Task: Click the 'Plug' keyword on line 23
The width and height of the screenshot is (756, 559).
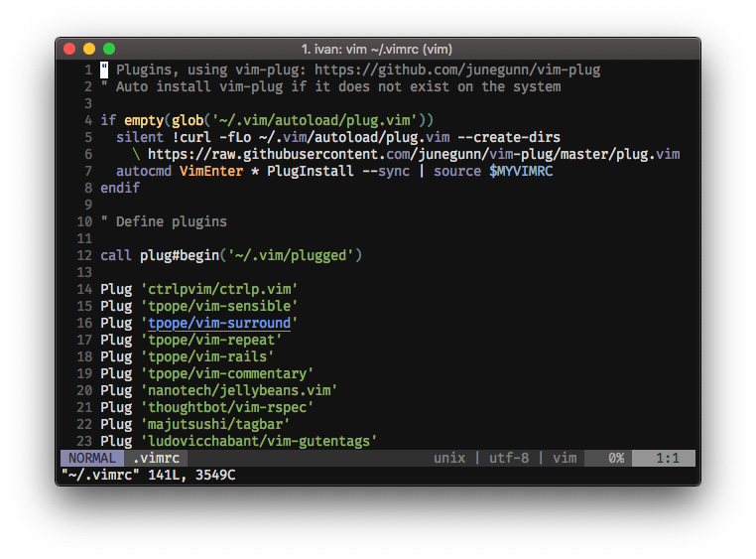Action: coord(116,441)
